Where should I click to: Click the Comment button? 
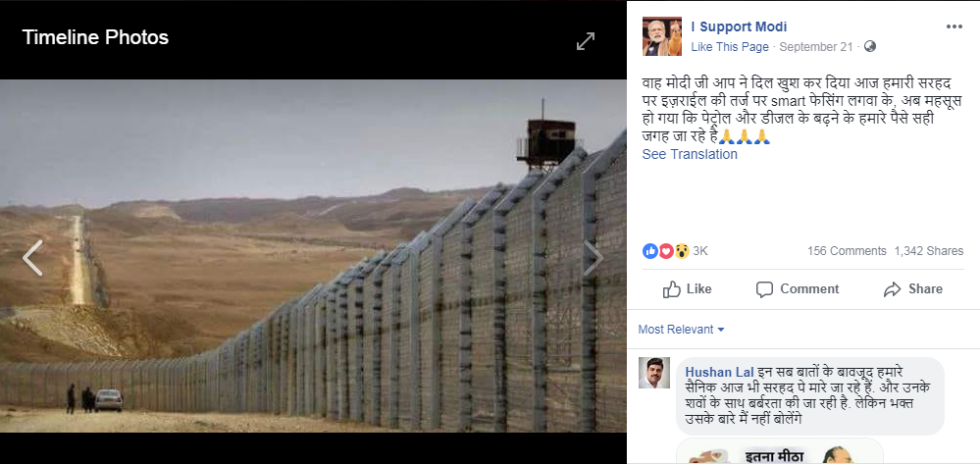pos(798,289)
